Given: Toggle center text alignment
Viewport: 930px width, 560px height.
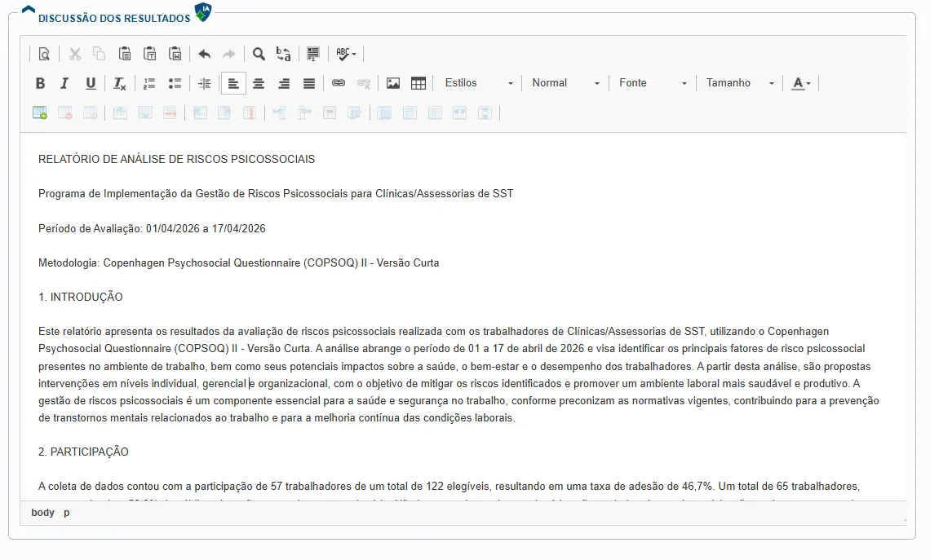Looking at the screenshot, I should pos(259,84).
